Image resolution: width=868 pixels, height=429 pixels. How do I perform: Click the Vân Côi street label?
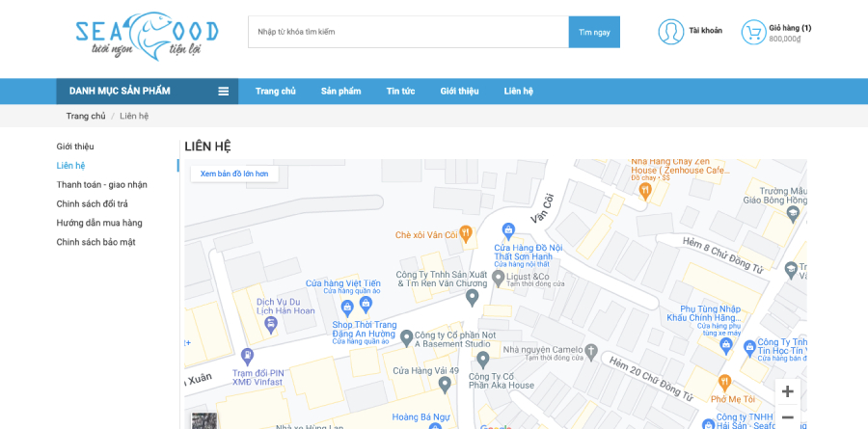click(541, 208)
